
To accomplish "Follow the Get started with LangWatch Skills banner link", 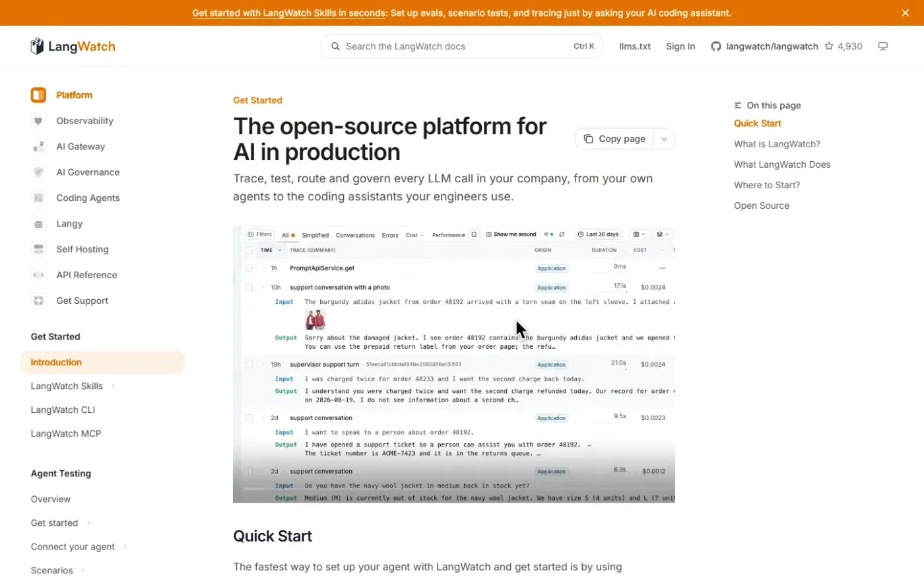I will click(289, 13).
